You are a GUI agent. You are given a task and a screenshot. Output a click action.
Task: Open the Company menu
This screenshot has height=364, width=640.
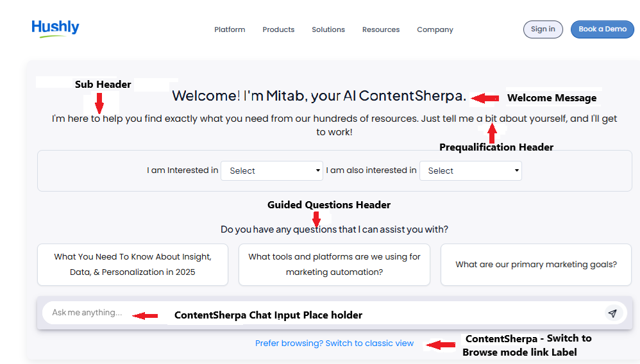coord(435,29)
